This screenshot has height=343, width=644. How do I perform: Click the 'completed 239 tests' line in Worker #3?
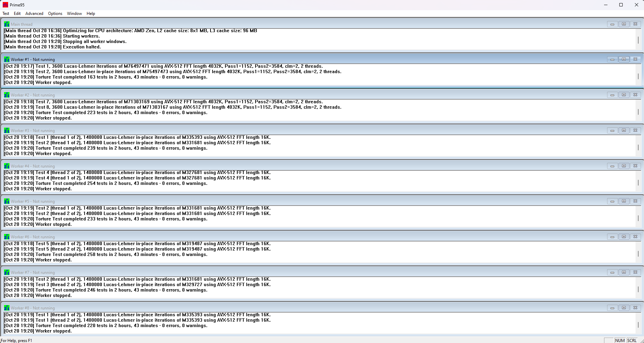(x=106, y=148)
